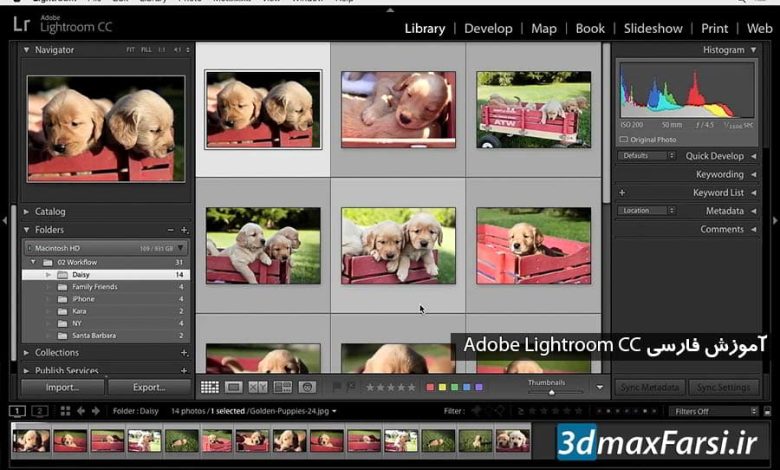Screen dimensions: 780x470
Task: Collapse the Navigator panel
Action: tap(26, 50)
